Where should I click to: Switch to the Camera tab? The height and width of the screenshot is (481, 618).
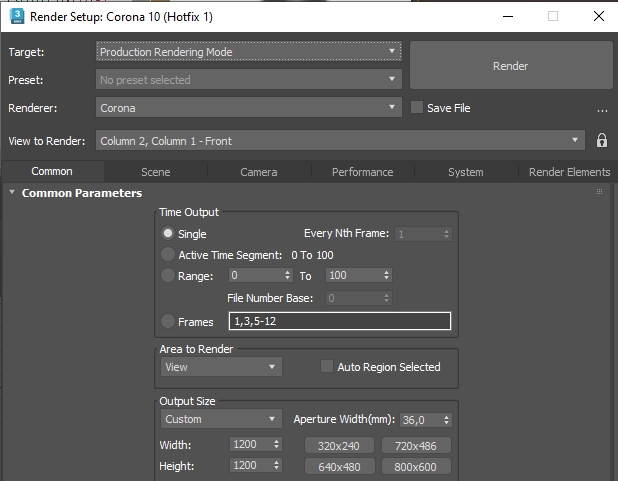click(x=259, y=172)
